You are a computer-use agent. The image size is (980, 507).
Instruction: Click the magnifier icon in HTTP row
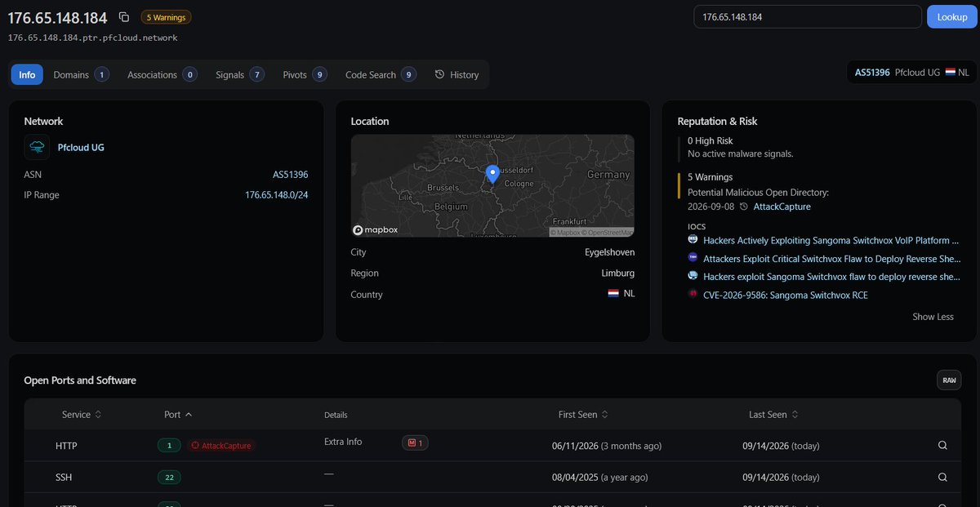[942, 446]
